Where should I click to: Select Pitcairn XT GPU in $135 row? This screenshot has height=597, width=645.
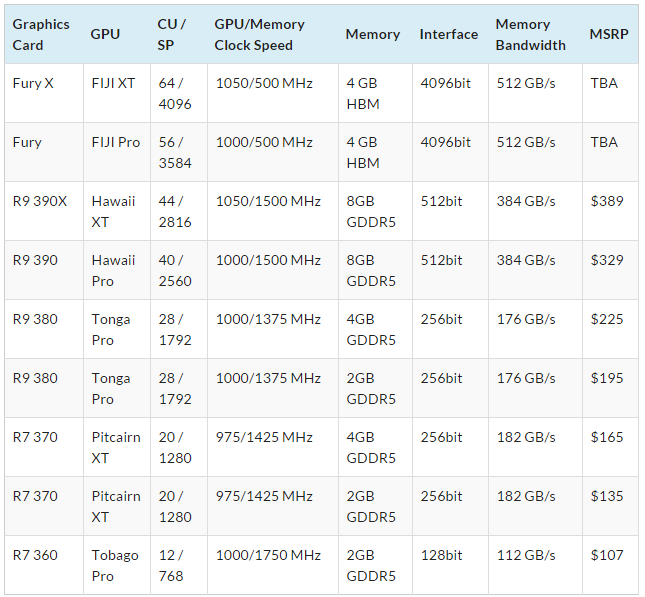click(x=117, y=506)
